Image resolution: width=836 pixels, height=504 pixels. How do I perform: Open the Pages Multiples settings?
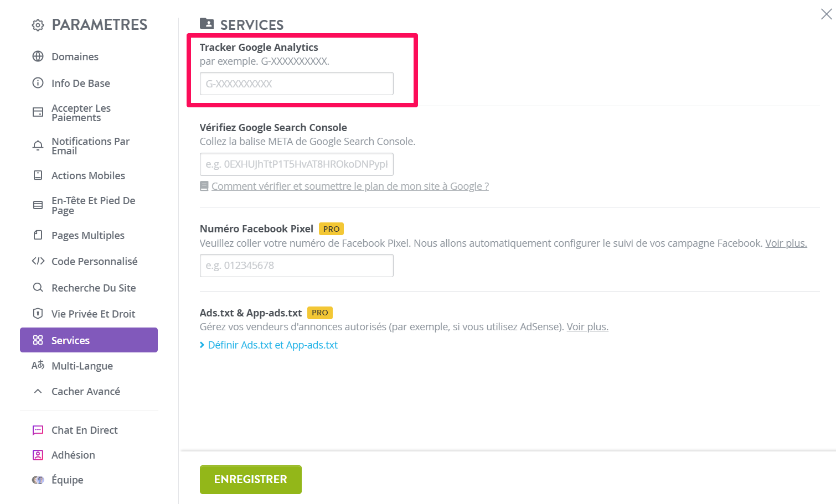pyautogui.click(x=89, y=235)
